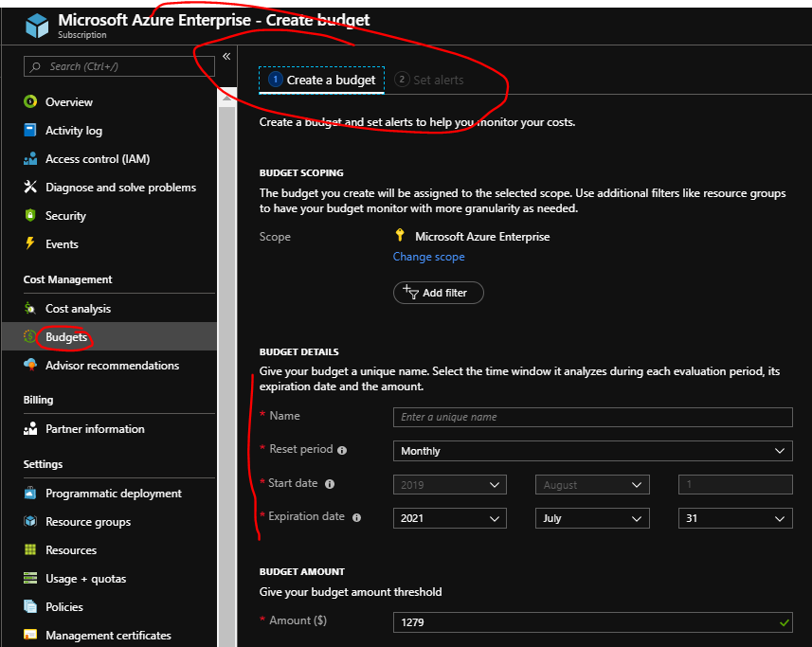
Task: Open Access control (IAM) page
Action: pyautogui.click(x=98, y=159)
